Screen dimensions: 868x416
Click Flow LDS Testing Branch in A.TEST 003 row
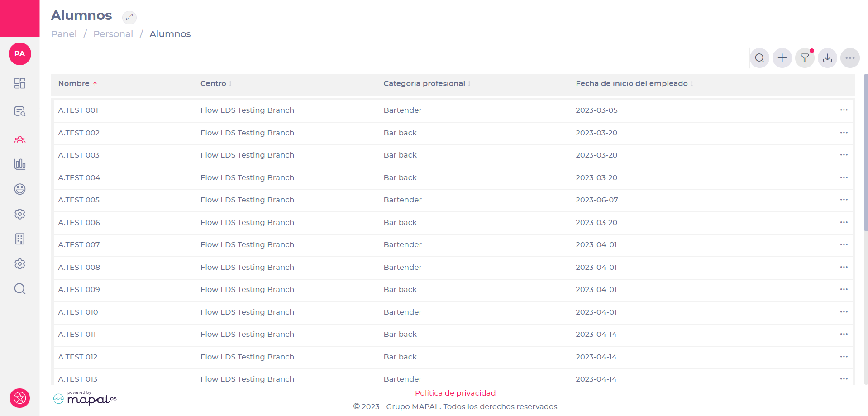point(247,155)
